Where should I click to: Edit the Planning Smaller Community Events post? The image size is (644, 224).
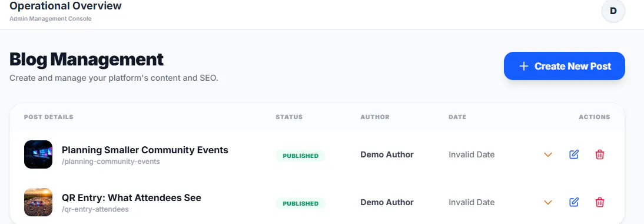pos(574,154)
